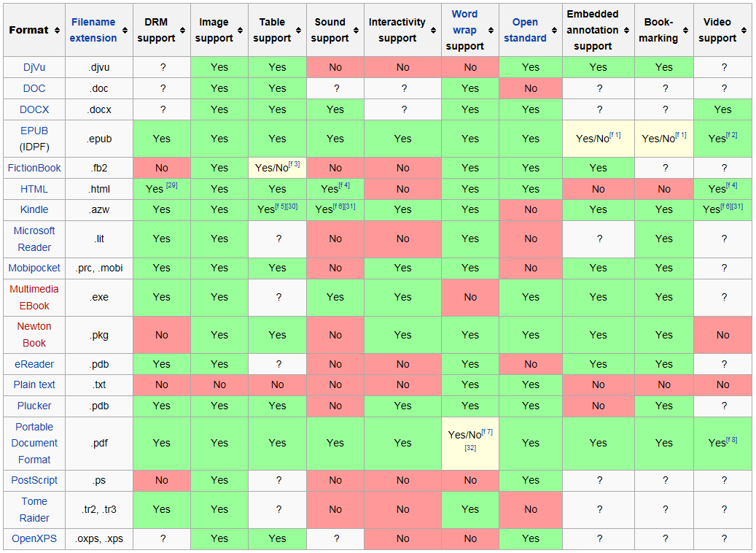The width and height of the screenshot is (756, 553).
Task: Follow footnote [f 2] in EPUB video cell
Action: [732, 135]
